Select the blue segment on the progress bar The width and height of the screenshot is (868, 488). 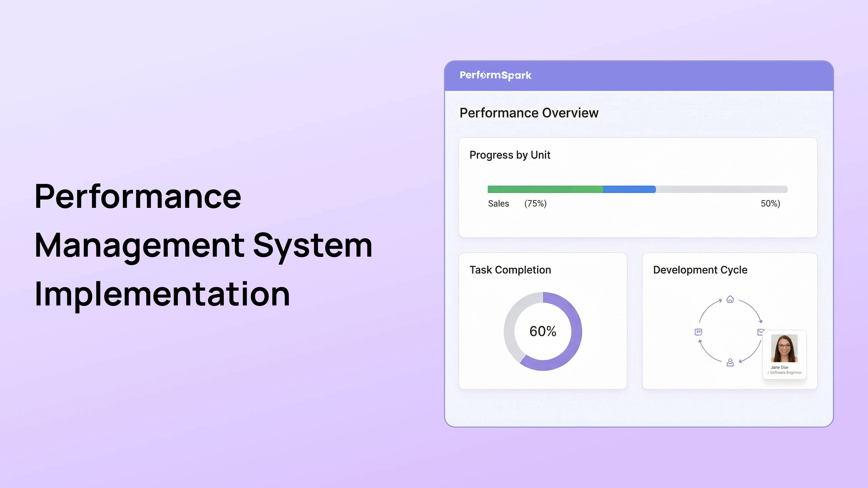628,190
